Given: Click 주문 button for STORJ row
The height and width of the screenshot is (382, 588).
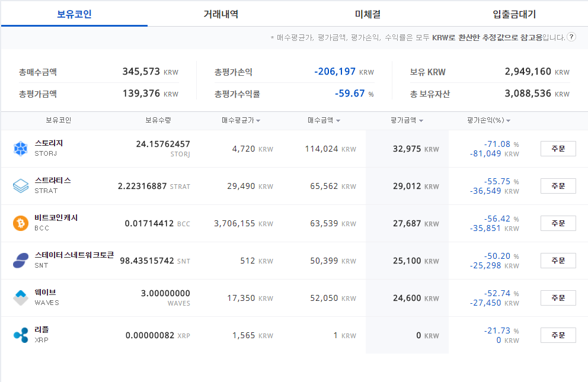Looking at the screenshot, I should click(558, 149).
